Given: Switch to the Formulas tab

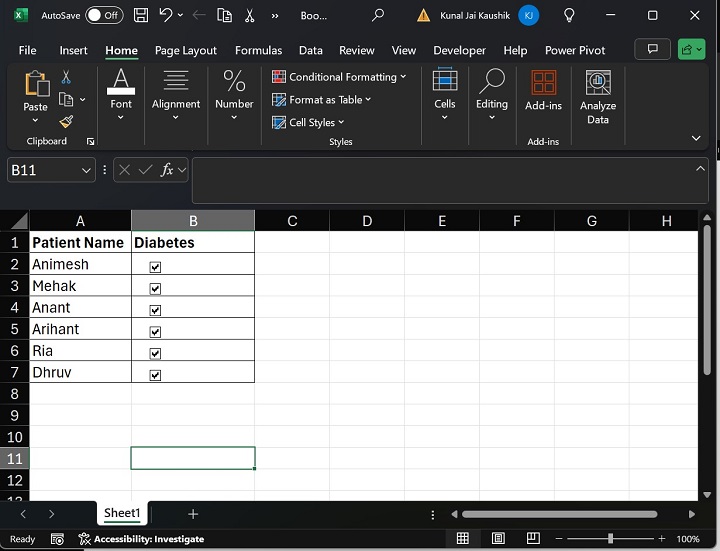Looking at the screenshot, I should click(259, 50).
